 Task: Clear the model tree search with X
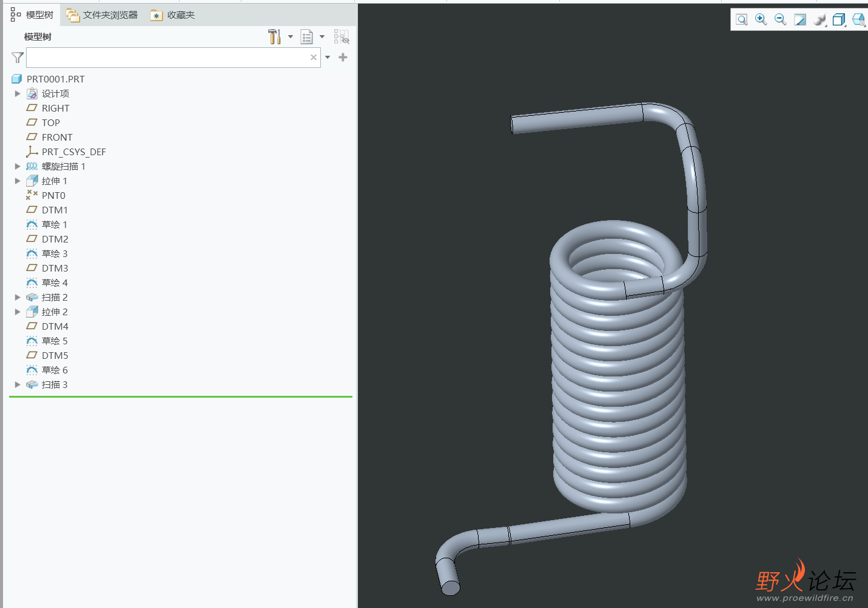tap(314, 58)
